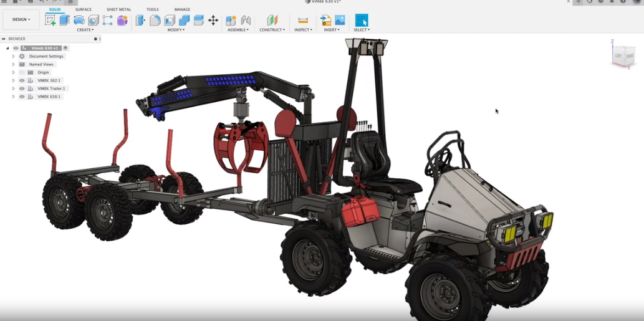Expand the VIMEK 630:1 node

tap(13, 97)
